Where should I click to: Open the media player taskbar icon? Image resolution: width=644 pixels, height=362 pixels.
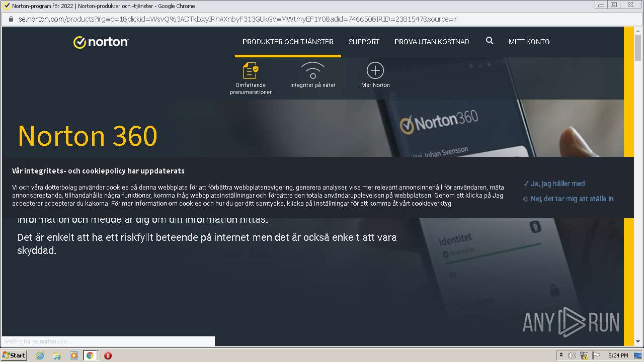tap(73, 355)
